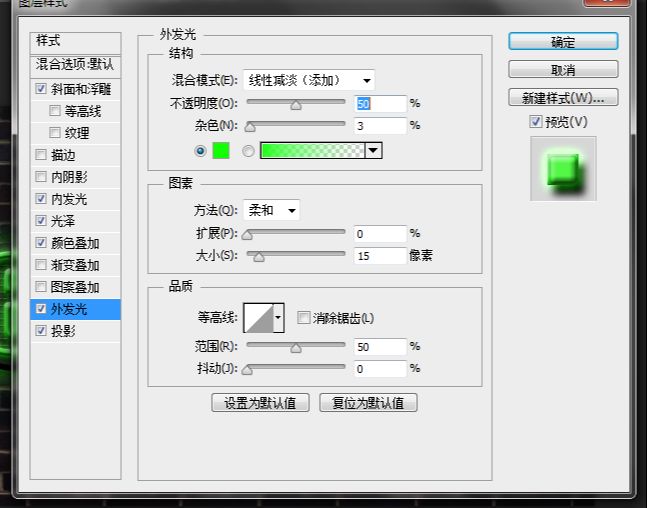647x508 pixels.
Task: Click the 杂色 slider handle
Action: [x=250, y=127]
